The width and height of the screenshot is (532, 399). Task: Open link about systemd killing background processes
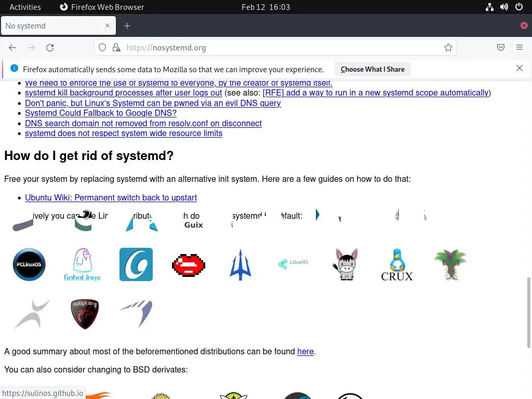pyautogui.click(x=124, y=92)
